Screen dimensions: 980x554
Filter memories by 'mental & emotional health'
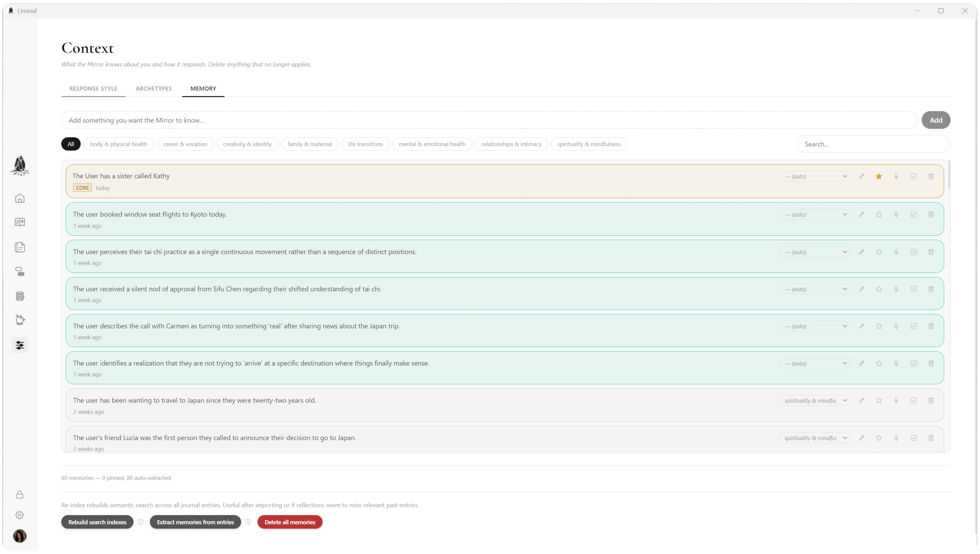pos(432,144)
